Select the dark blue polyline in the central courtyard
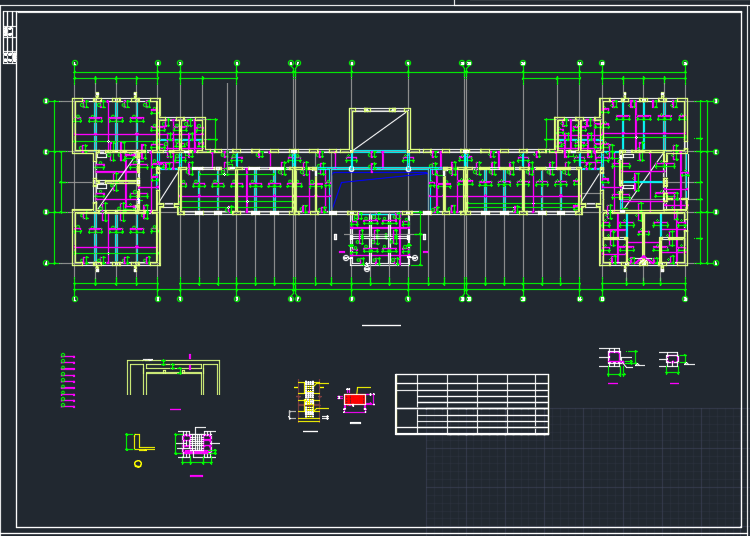The image size is (750, 536). point(380,191)
